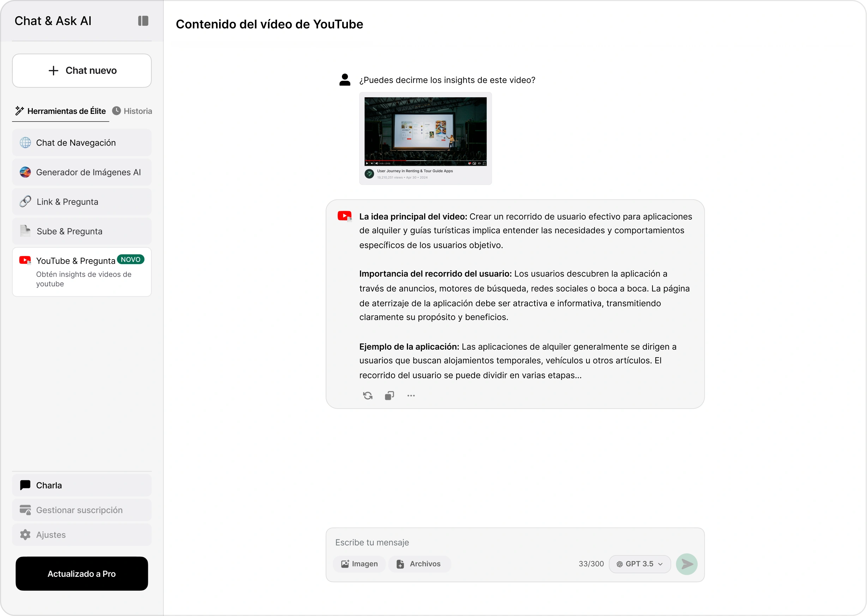867x616 pixels.
Task: Copy the AI response
Action: [x=390, y=396]
